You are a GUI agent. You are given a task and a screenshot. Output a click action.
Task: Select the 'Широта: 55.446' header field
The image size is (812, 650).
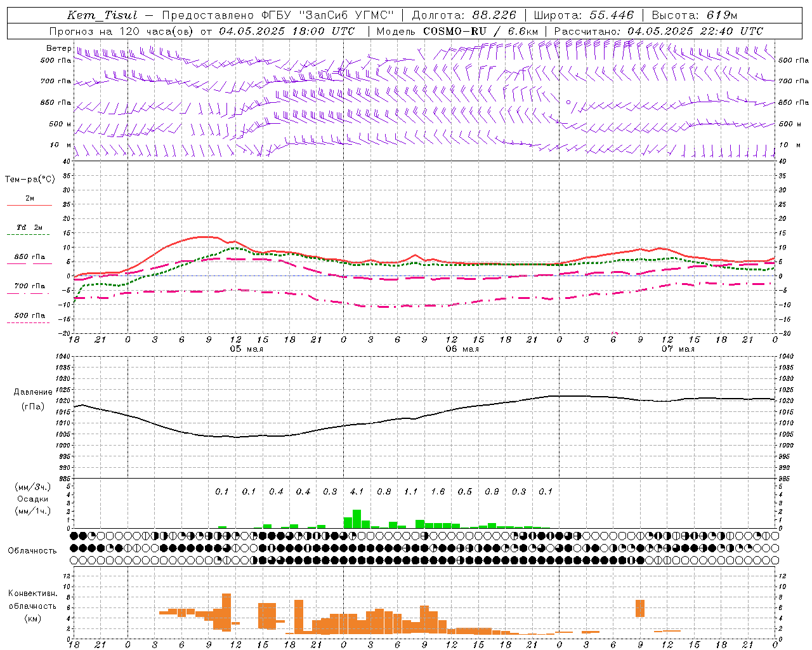pyautogui.click(x=584, y=15)
